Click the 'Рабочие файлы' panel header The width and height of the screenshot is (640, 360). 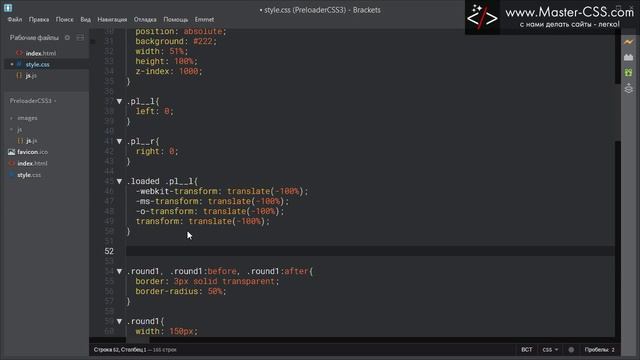pyautogui.click(x=34, y=38)
